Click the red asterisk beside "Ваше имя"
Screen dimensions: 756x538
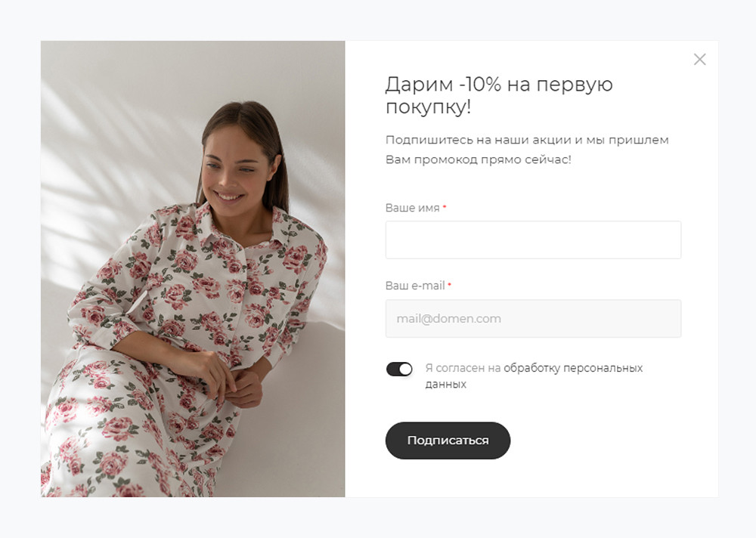tap(445, 207)
